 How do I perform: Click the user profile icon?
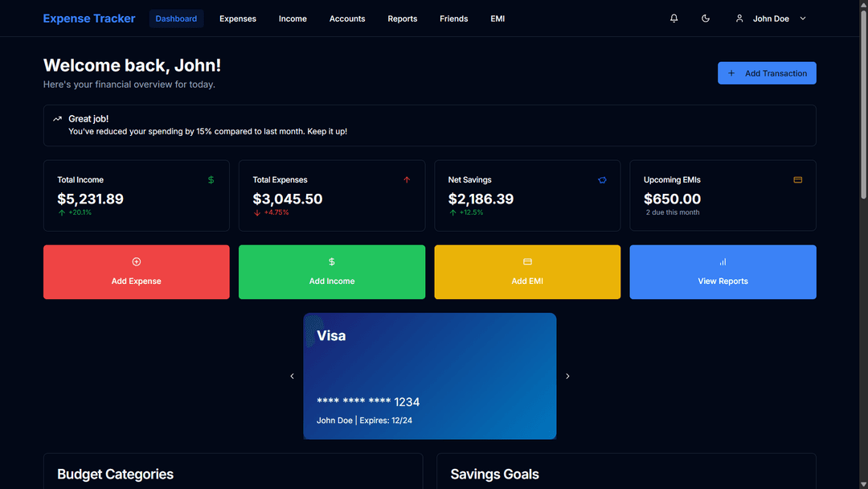point(739,18)
